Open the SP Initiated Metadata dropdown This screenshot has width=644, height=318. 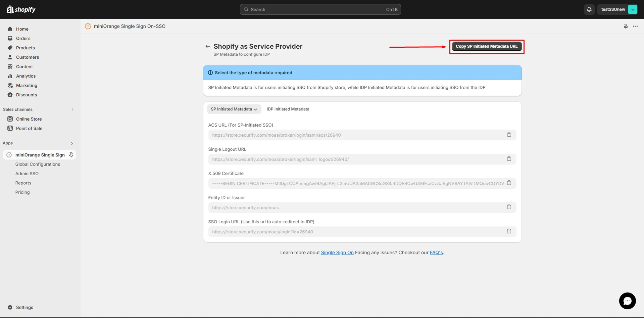pos(234,109)
